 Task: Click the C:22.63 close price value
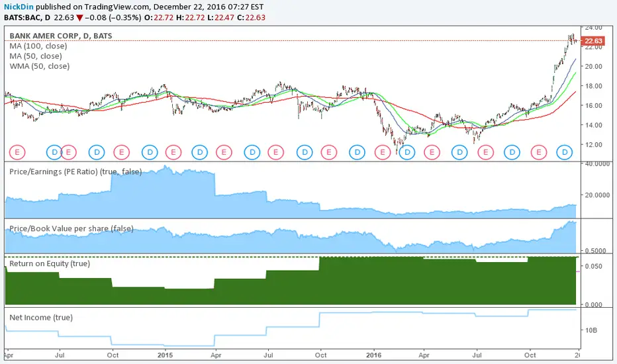point(251,17)
